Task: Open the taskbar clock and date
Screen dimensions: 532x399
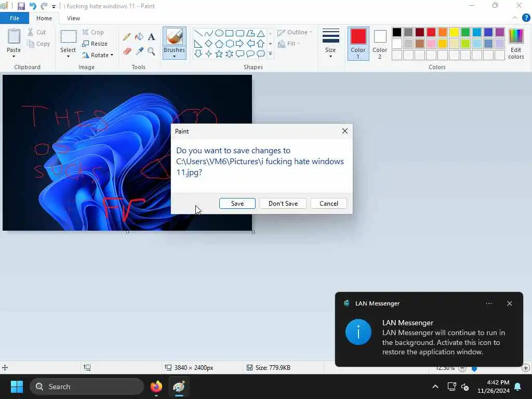Action: (x=494, y=387)
